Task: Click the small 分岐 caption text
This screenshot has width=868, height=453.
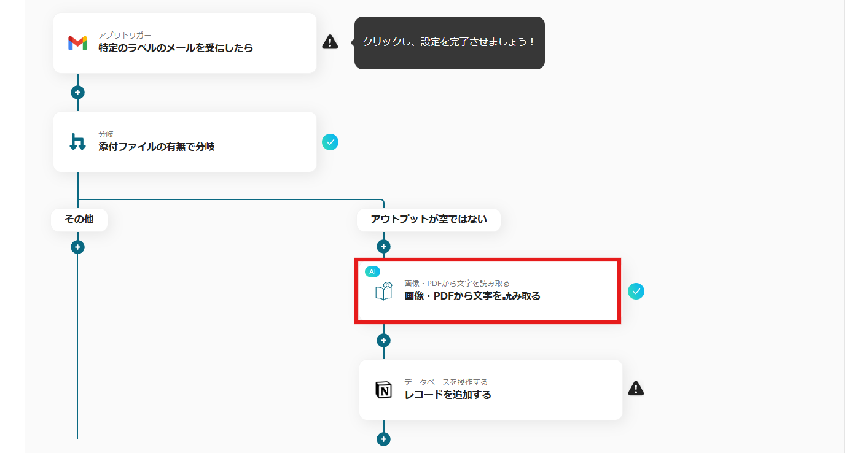Action: [106, 134]
